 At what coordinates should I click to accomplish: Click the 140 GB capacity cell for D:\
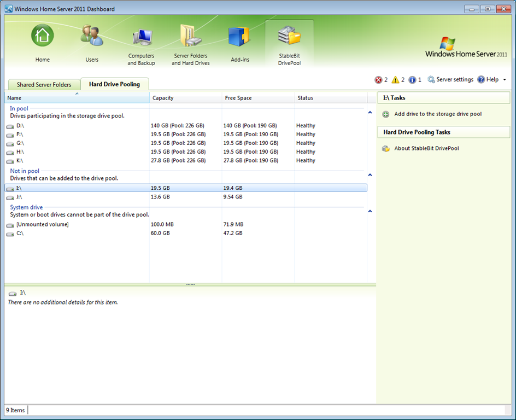click(177, 126)
